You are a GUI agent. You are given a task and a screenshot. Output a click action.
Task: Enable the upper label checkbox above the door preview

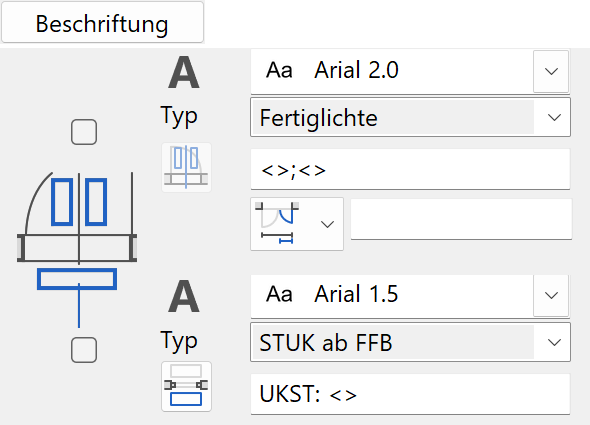click(84, 132)
